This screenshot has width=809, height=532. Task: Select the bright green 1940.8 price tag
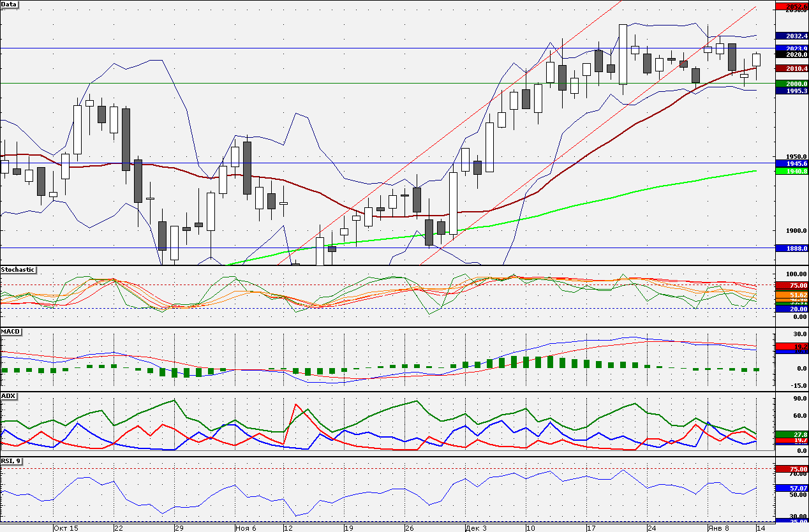point(791,171)
